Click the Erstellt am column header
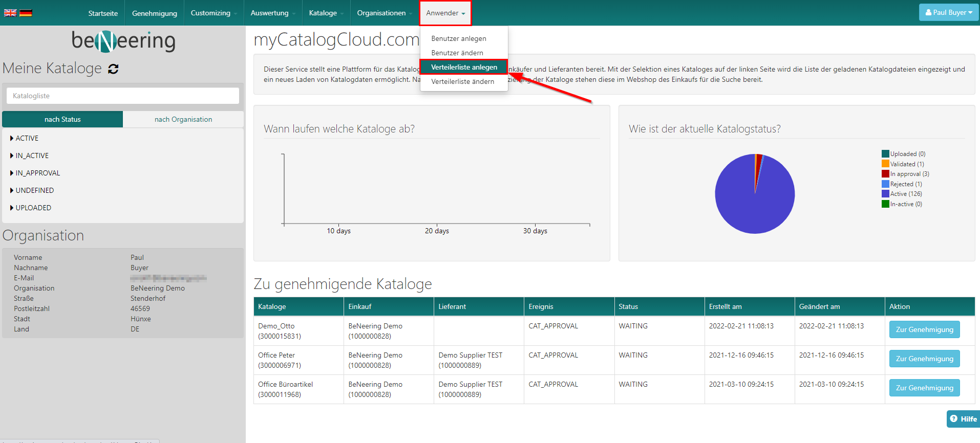980x443 pixels. pyautogui.click(x=750, y=306)
